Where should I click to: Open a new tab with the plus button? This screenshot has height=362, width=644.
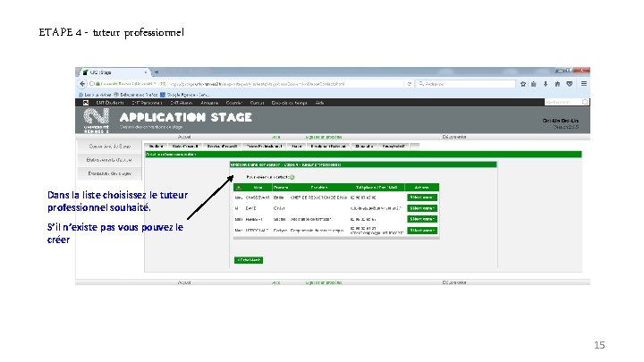click(157, 72)
